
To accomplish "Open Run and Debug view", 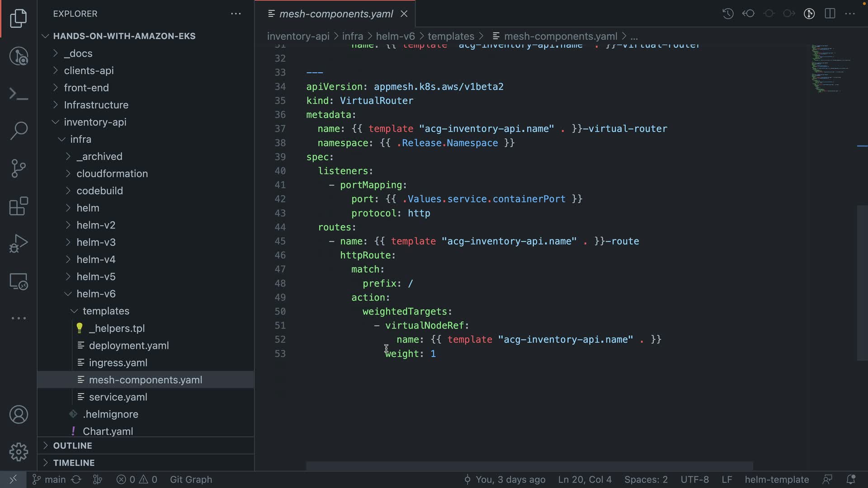I will tap(19, 244).
